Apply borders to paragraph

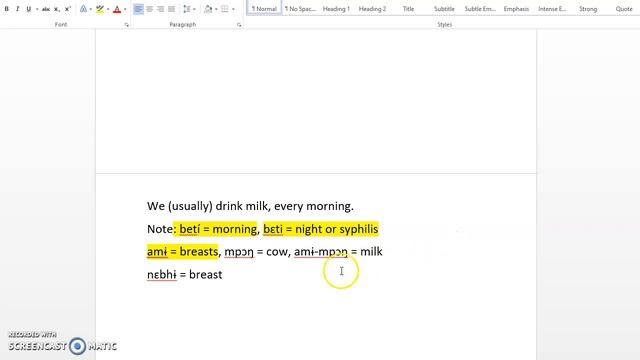point(225,9)
